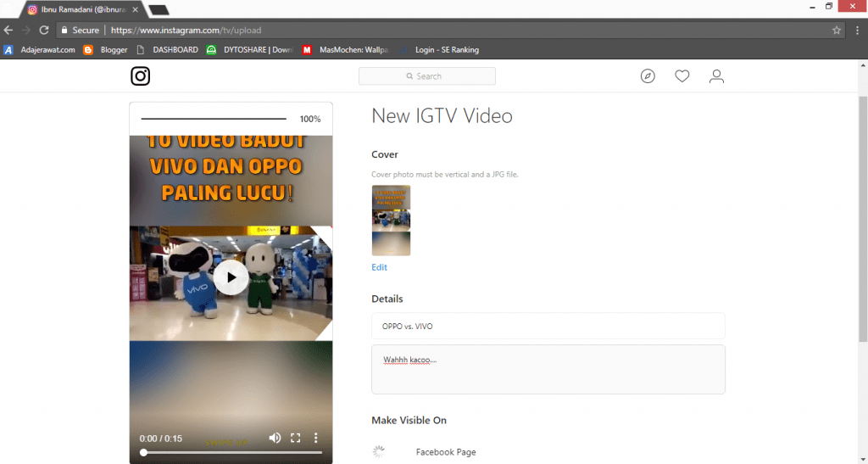
Task: Click 'Cover photo must be vertical' note
Action: [x=444, y=175]
